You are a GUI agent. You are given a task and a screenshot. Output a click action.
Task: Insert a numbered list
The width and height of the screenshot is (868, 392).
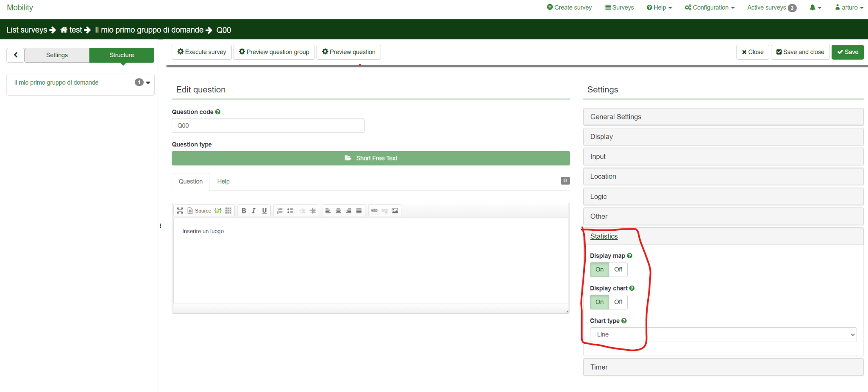(x=280, y=211)
